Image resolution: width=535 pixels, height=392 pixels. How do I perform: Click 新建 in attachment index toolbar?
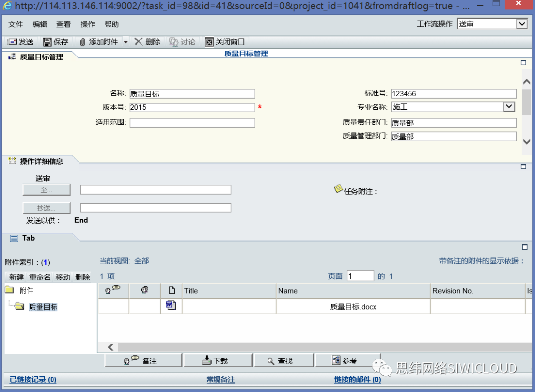click(x=16, y=277)
